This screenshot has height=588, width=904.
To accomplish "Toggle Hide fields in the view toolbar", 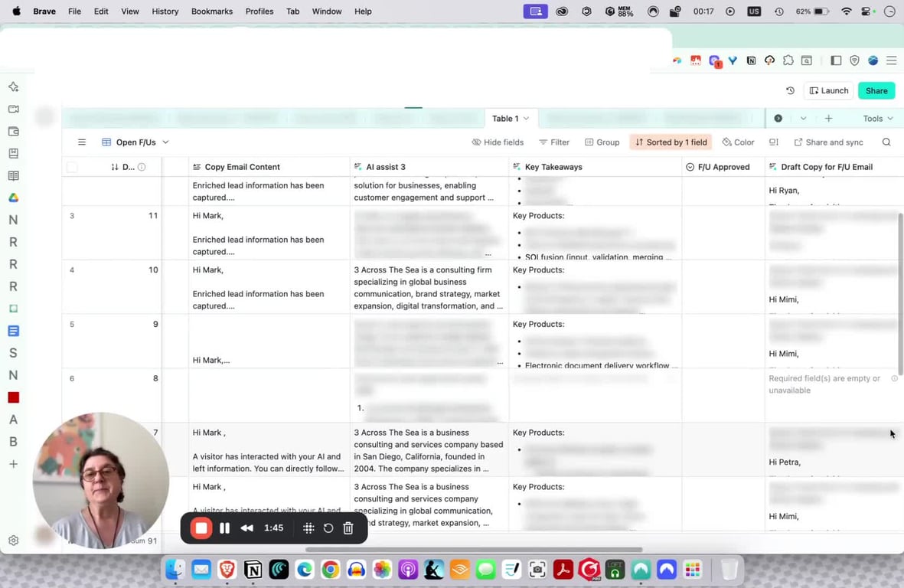I will click(x=498, y=142).
